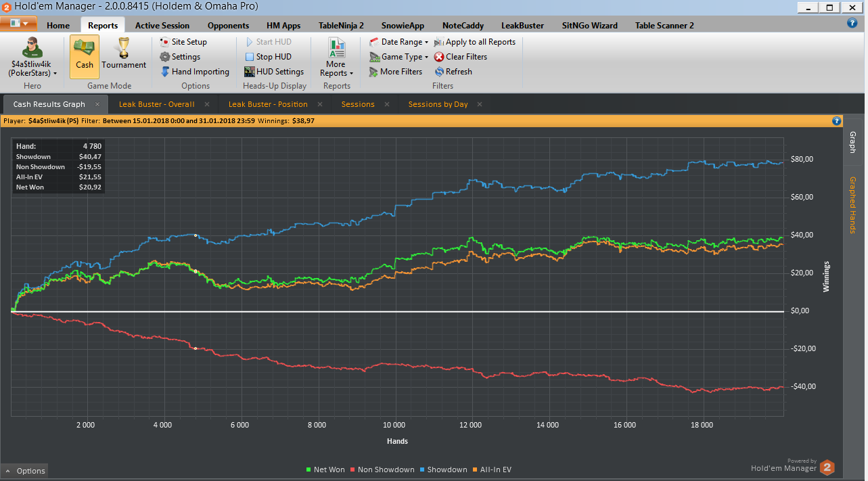868x481 pixels.
Task: Switch to the Opponents ribbon tab
Action: pos(228,26)
